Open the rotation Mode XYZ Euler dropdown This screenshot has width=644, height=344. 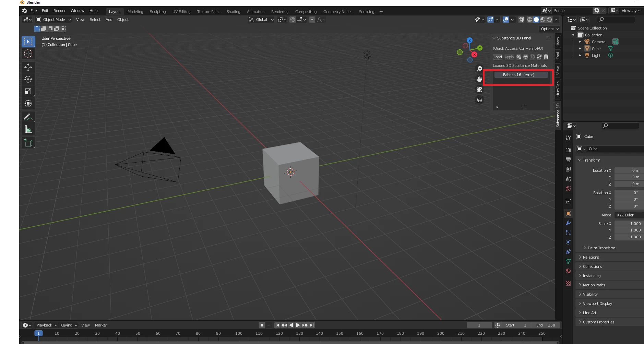(x=629, y=215)
